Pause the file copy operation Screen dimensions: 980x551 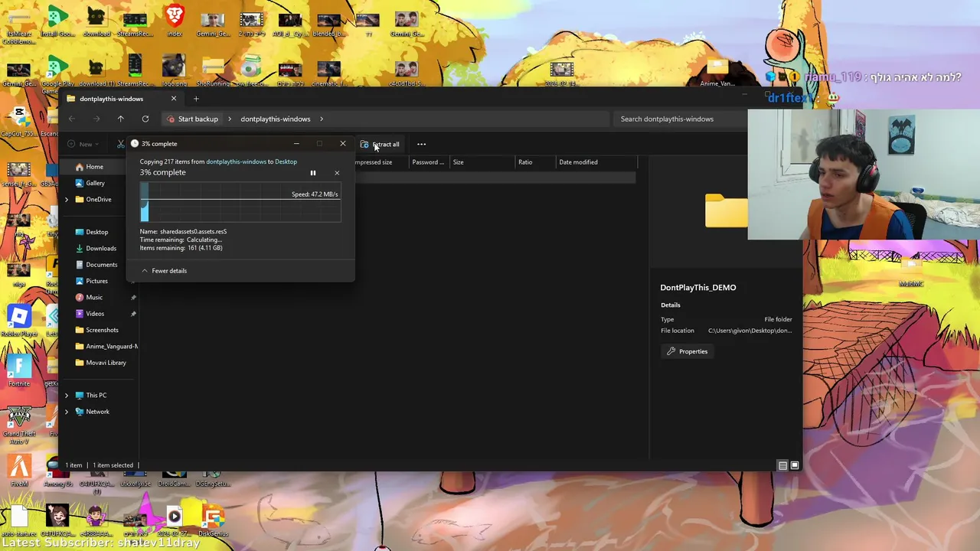312,173
